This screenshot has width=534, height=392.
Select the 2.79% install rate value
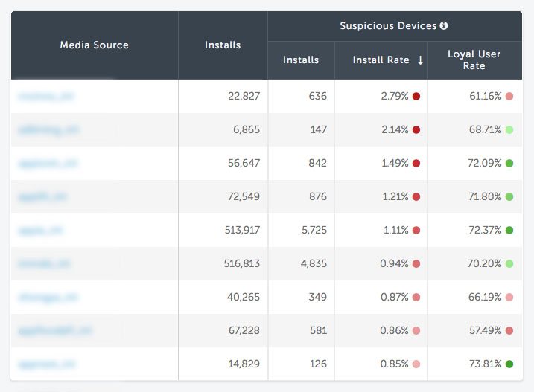pyautogui.click(x=395, y=96)
